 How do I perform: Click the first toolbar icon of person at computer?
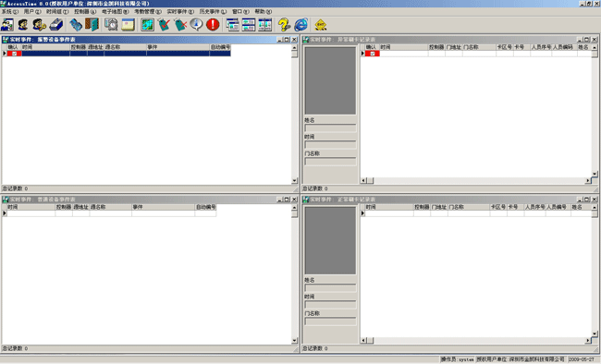click(7, 25)
